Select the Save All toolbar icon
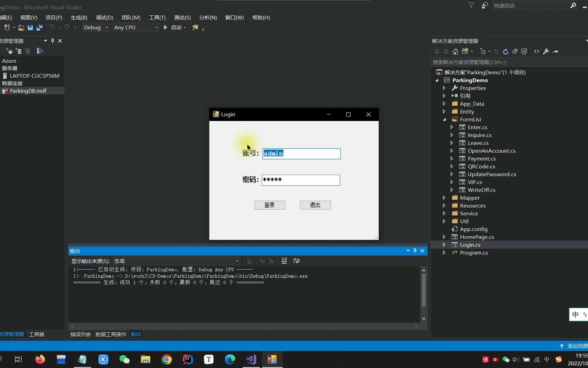Image resolution: width=588 pixels, height=368 pixels. point(39,28)
